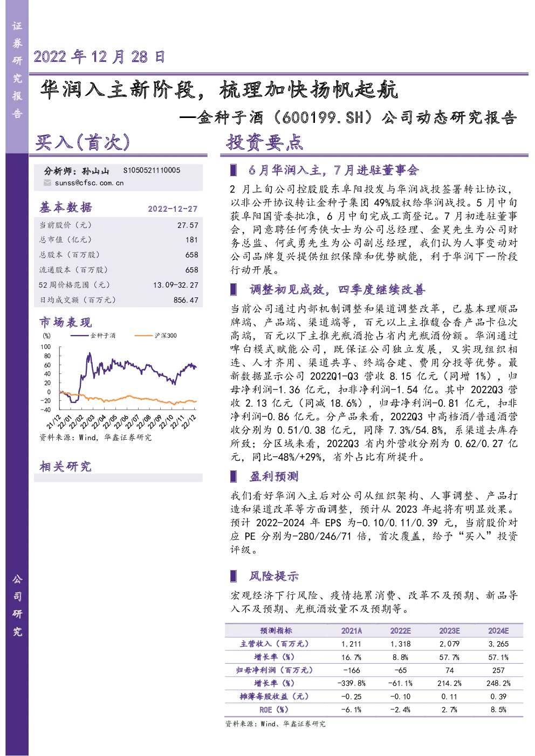
Task: Click the 投资要点 section heading
Action: coord(265,142)
